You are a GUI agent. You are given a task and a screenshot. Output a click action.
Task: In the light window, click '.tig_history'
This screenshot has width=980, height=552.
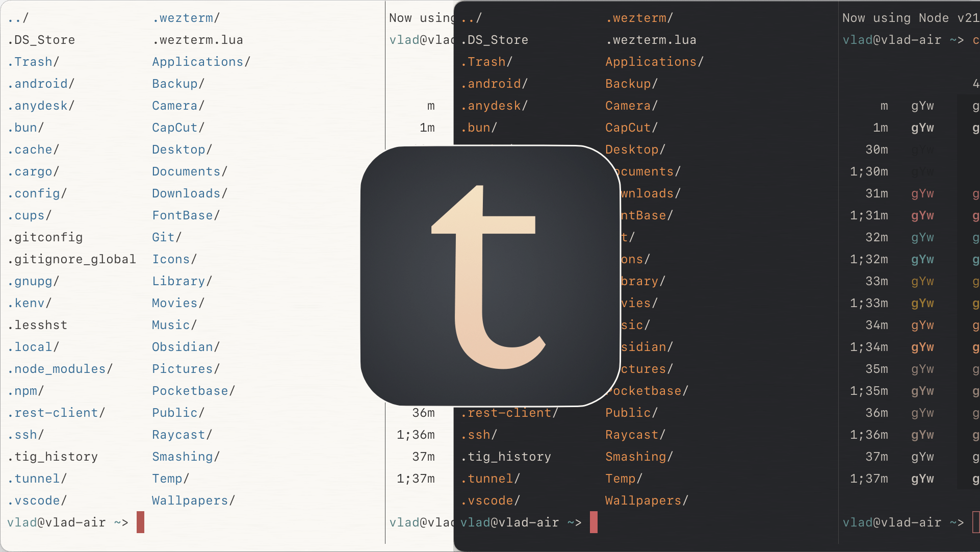click(53, 457)
